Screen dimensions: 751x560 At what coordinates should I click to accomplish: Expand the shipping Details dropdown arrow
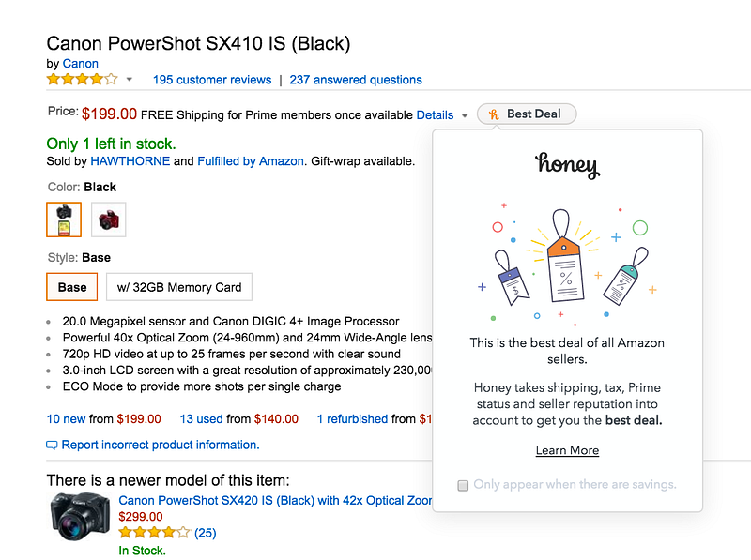[464, 116]
